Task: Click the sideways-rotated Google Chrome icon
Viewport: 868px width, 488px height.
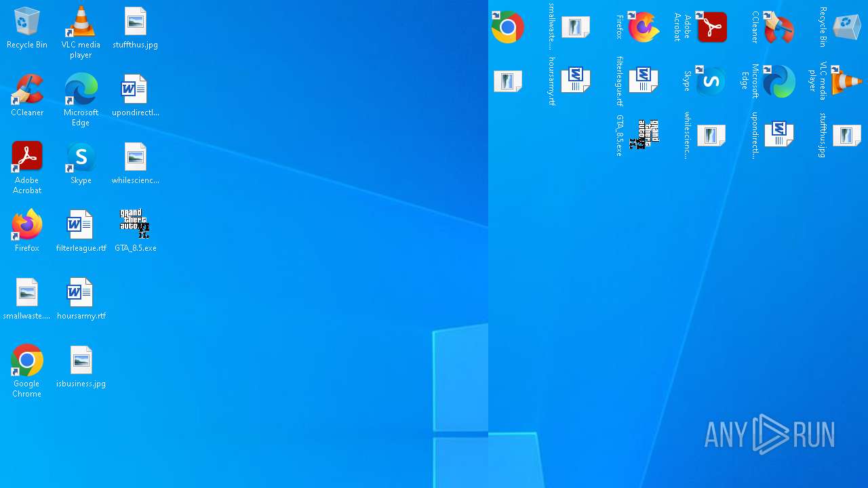Action: coord(508,27)
